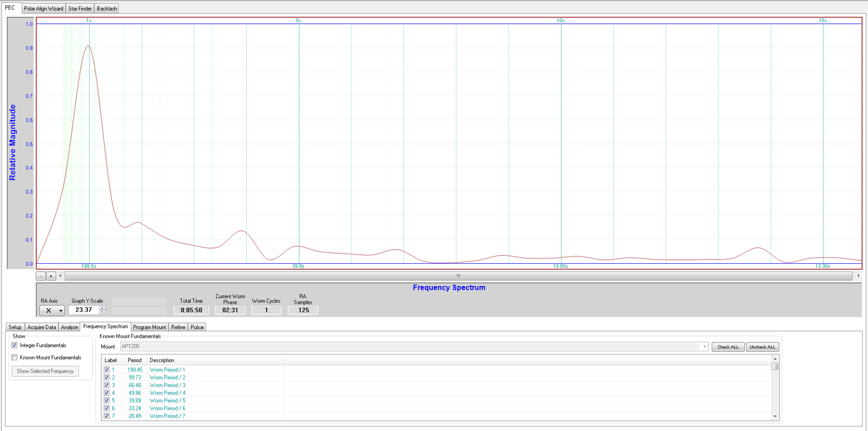Click the Check ALL button
The height and width of the screenshot is (431, 868).
click(728, 347)
